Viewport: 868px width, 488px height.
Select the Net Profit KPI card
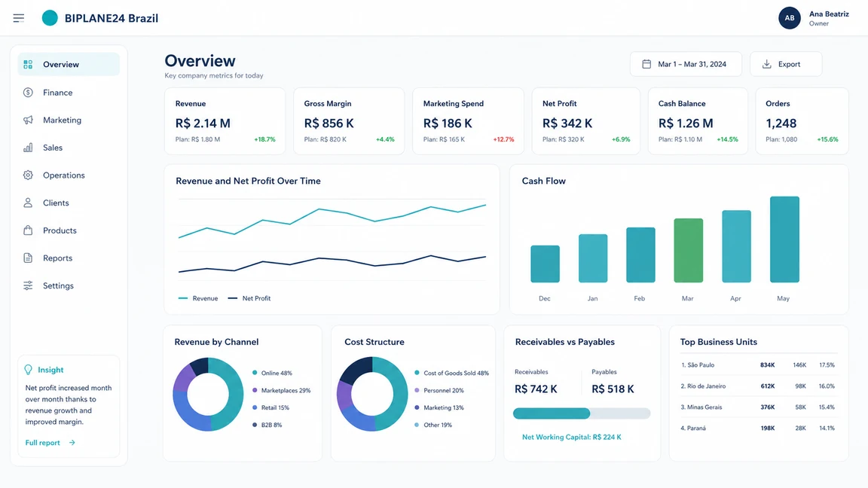(585, 121)
